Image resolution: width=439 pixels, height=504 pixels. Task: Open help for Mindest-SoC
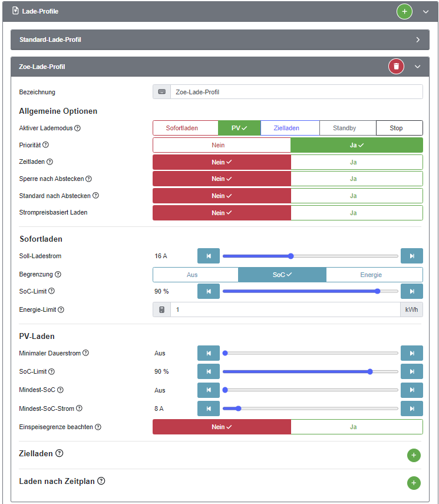point(60,390)
